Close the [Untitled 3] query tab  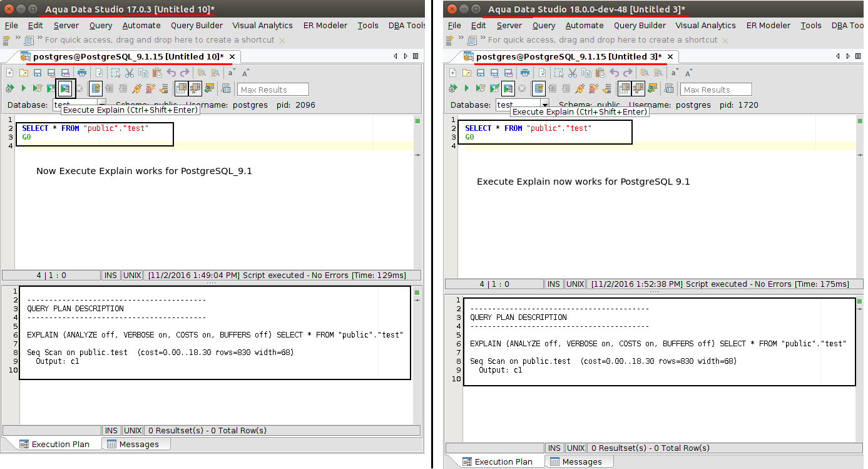click(671, 57)
